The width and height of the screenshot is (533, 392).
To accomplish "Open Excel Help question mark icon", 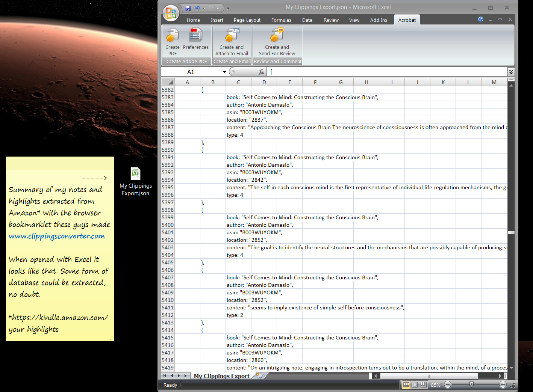I will (x=480, y=19).
